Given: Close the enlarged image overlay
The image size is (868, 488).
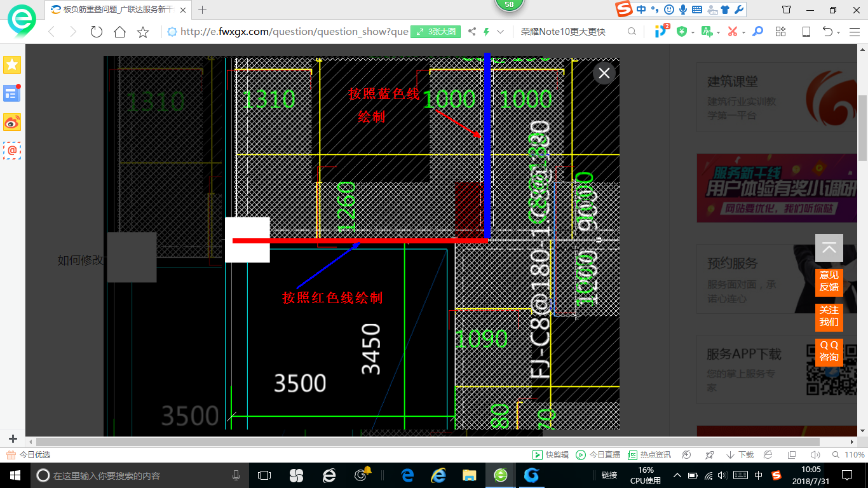Looking at the screenshot, I should [604, 73].
